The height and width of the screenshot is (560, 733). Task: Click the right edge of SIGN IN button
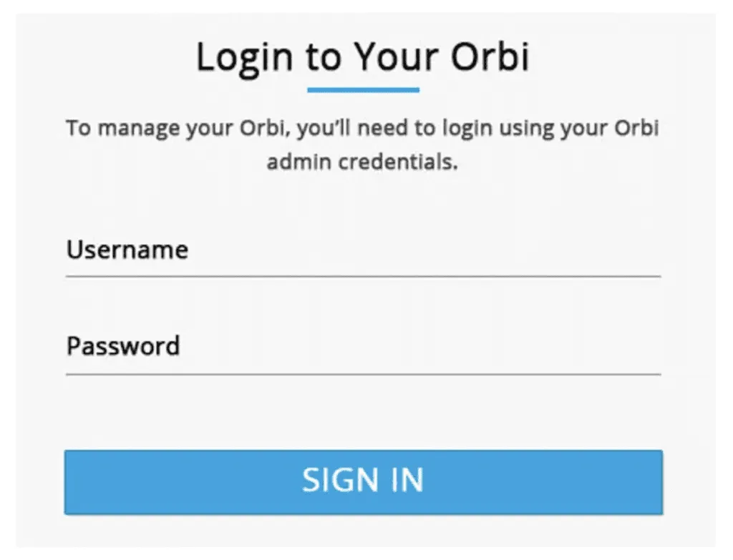655,482
